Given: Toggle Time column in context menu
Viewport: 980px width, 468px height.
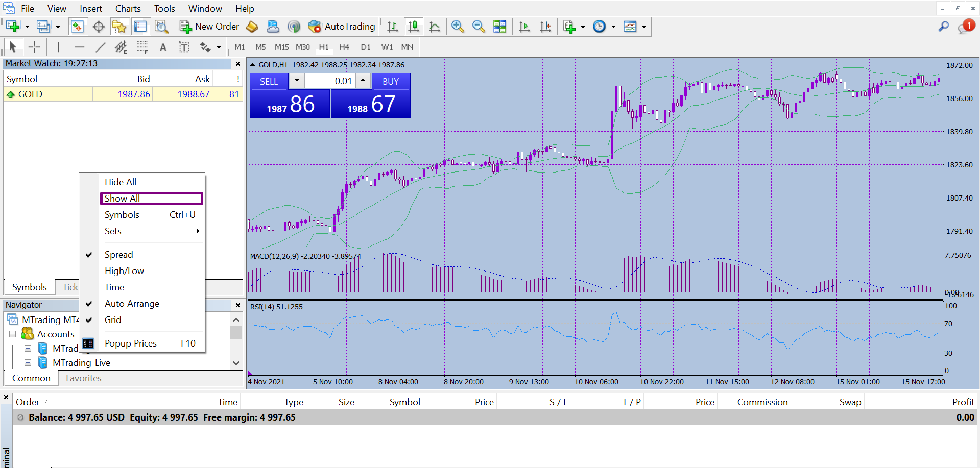Looking at the screenshot, I should (114, 287).
